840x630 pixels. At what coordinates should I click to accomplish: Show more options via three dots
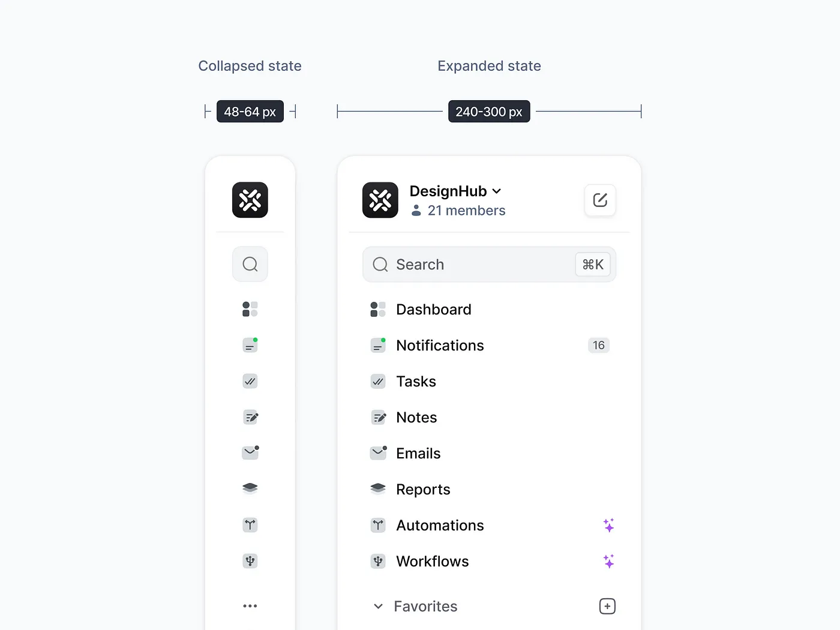point(250,606)
